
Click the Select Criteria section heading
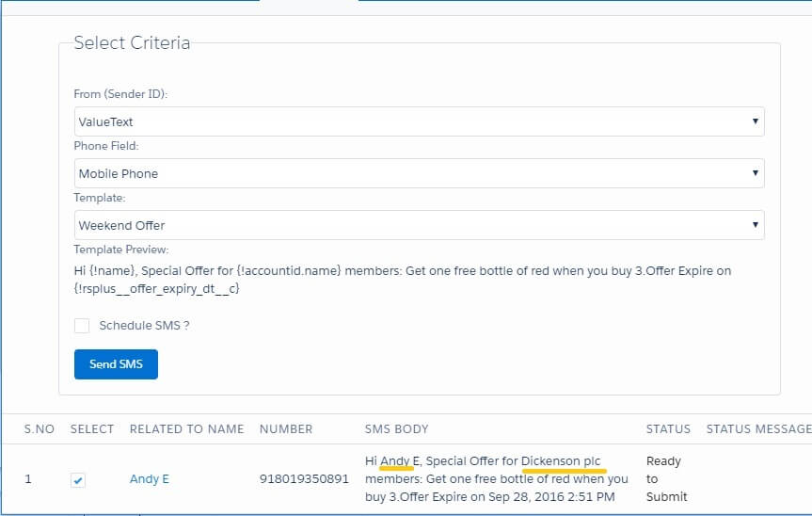132,42
